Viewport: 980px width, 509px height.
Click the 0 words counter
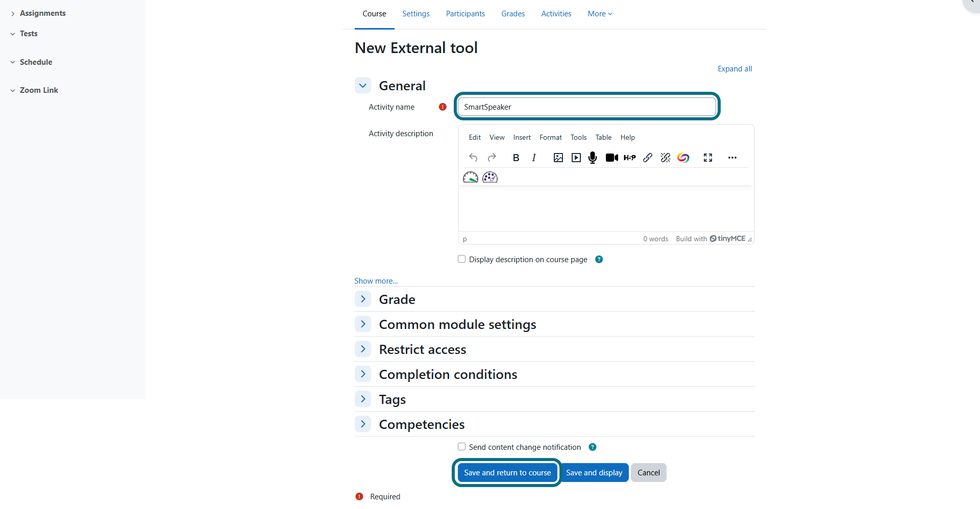tap(655, 239)
